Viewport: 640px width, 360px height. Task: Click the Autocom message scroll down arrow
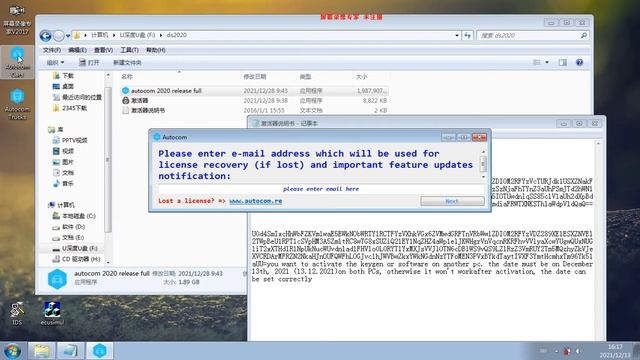(x=483, y=177)
